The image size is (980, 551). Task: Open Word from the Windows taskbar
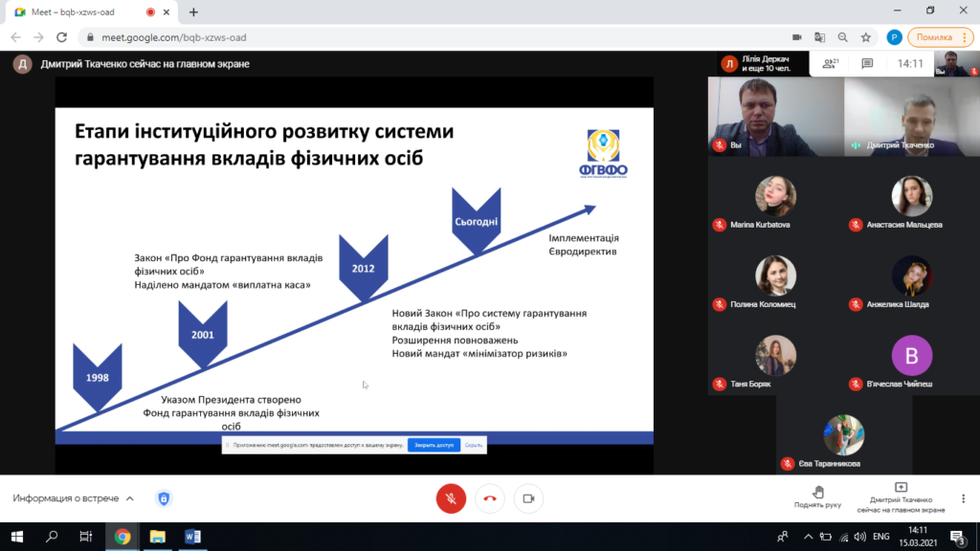point(192,537)
